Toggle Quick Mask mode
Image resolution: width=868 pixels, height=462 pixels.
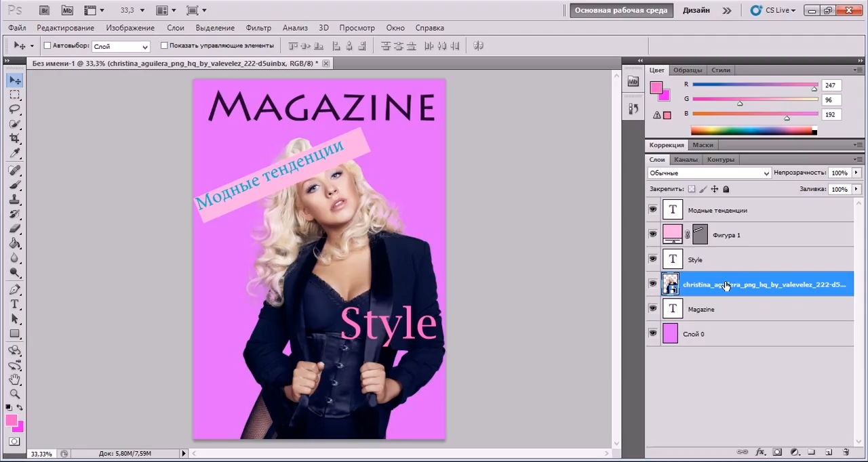pos(14,442)
